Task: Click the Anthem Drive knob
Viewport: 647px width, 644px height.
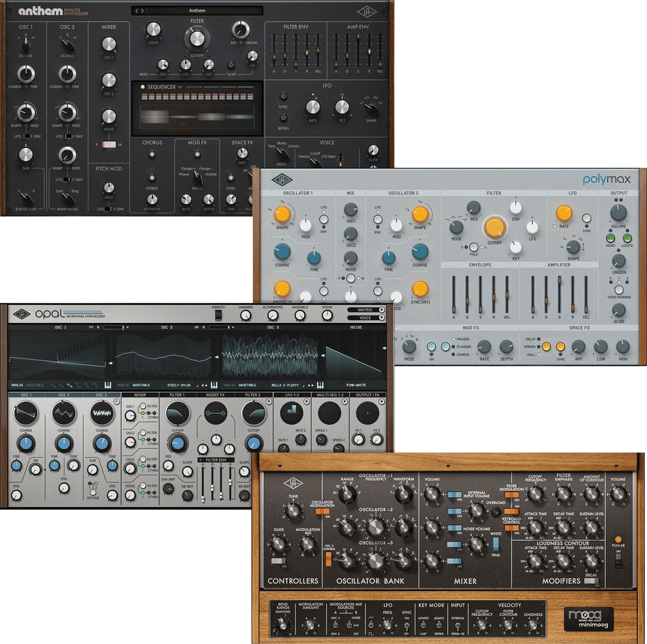Action: coord(153,30)
